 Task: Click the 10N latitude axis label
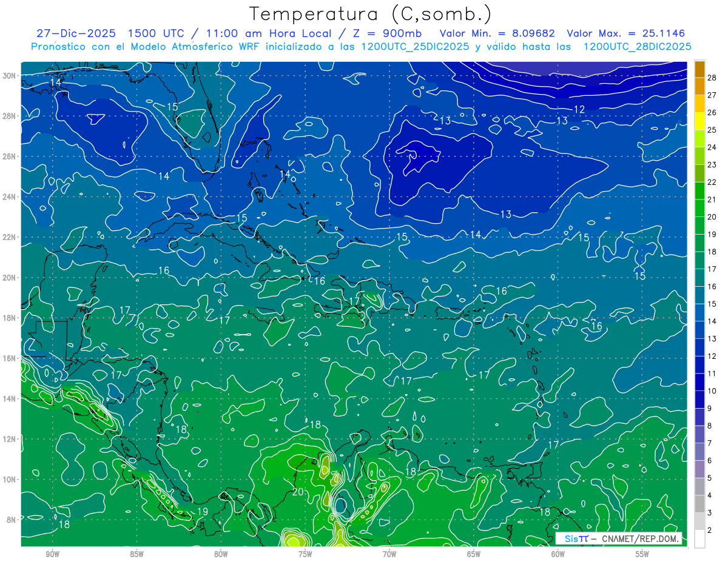click(x=10, y=480)
